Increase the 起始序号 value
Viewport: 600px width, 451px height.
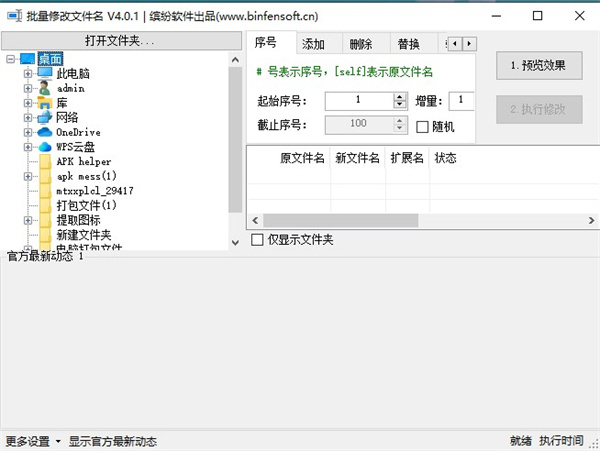(x=400, y=97)
